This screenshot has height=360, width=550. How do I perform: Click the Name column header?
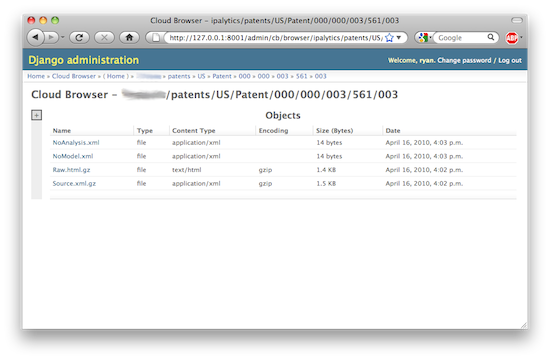pos(62,131)
